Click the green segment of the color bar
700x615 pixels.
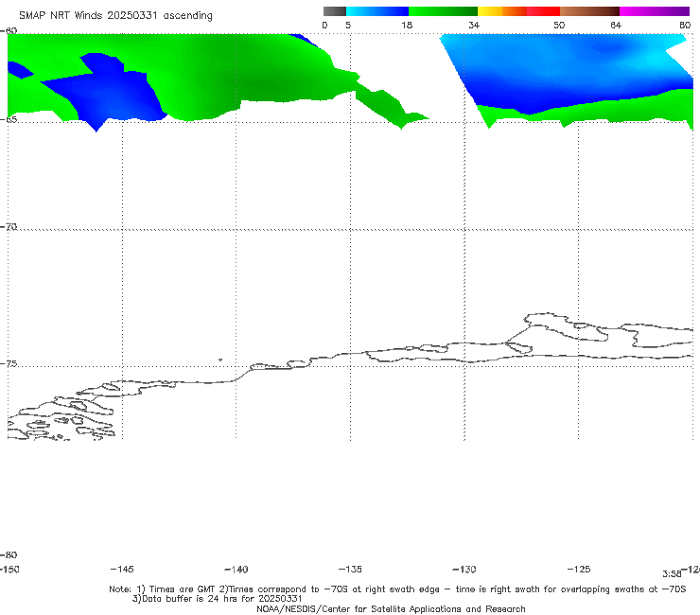coord(443,11)
